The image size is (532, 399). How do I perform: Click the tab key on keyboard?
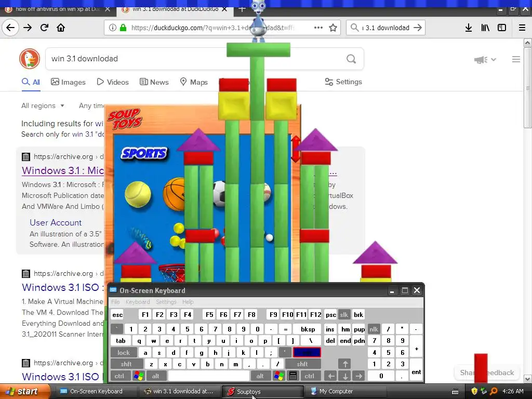pyautogui.click(x=121, y=341)
